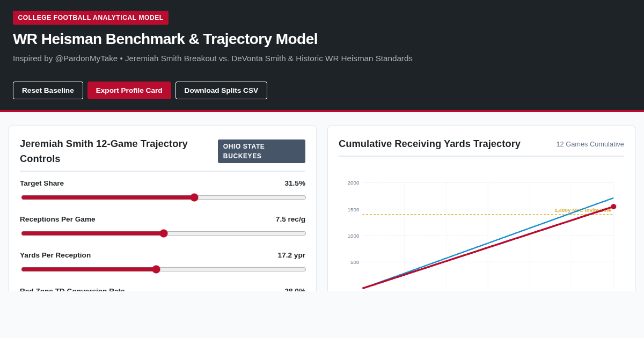644x338 pixels.
Task: Click the 1000 y-axis tick label
Action: (353, 236)
